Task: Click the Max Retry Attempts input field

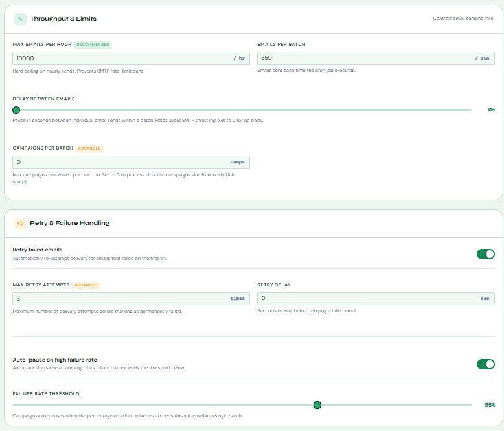Action: click(131, 299)
